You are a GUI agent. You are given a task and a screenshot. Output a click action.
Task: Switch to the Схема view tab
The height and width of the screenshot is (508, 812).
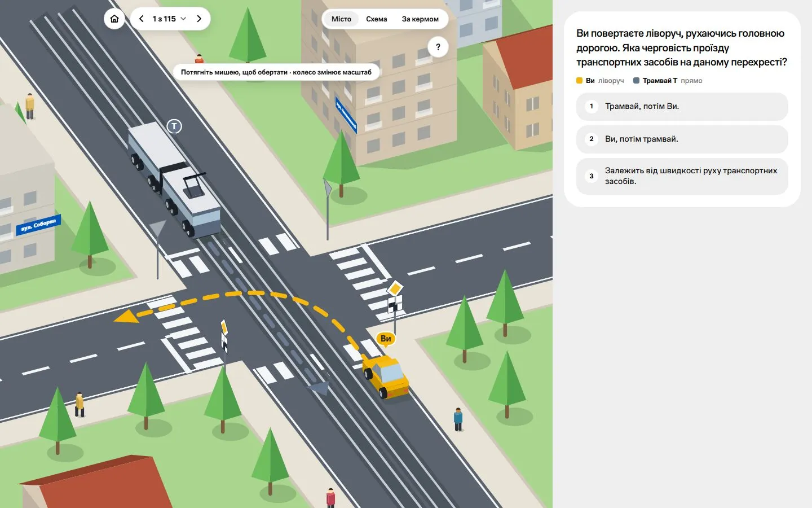click(377, 19)
